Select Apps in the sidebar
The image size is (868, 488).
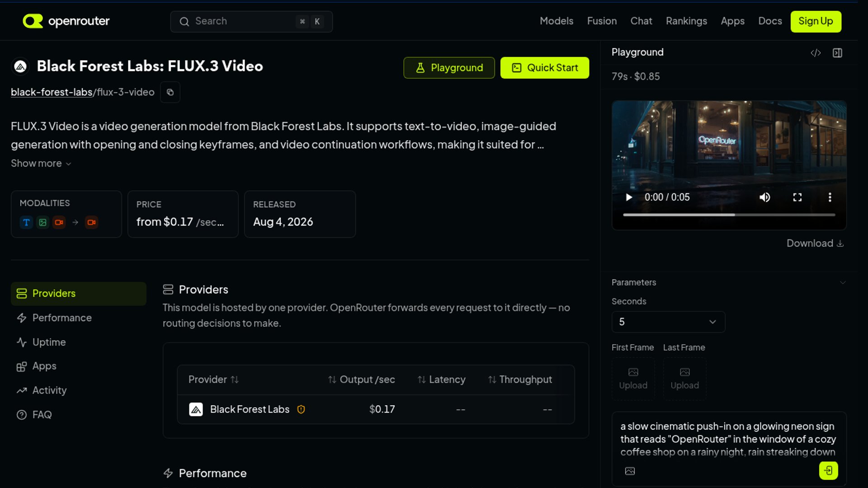click(x=79, y=366)
